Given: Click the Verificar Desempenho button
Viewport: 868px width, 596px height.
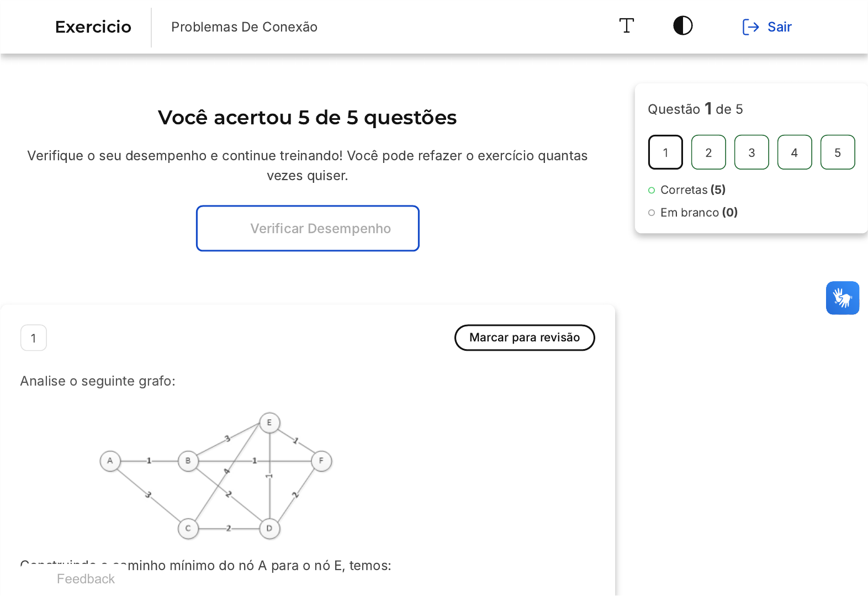Looking at the screenshot, I should tap(308, 229).
